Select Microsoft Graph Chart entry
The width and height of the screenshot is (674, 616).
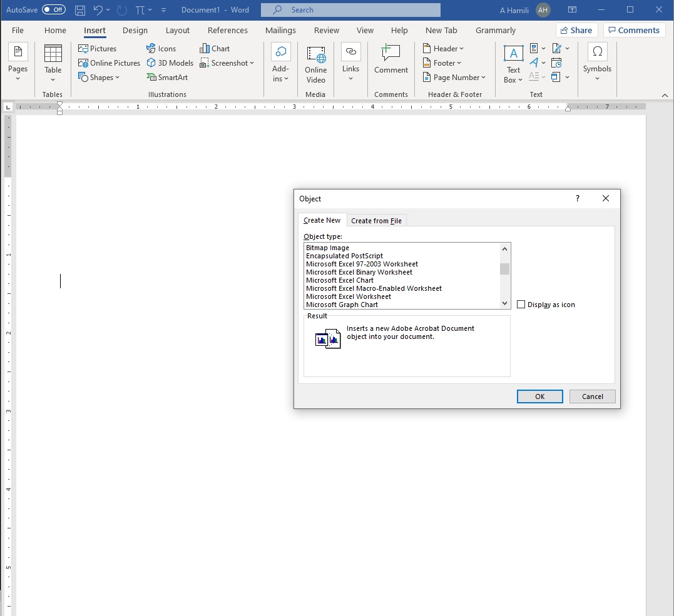(x=402, y=305)
